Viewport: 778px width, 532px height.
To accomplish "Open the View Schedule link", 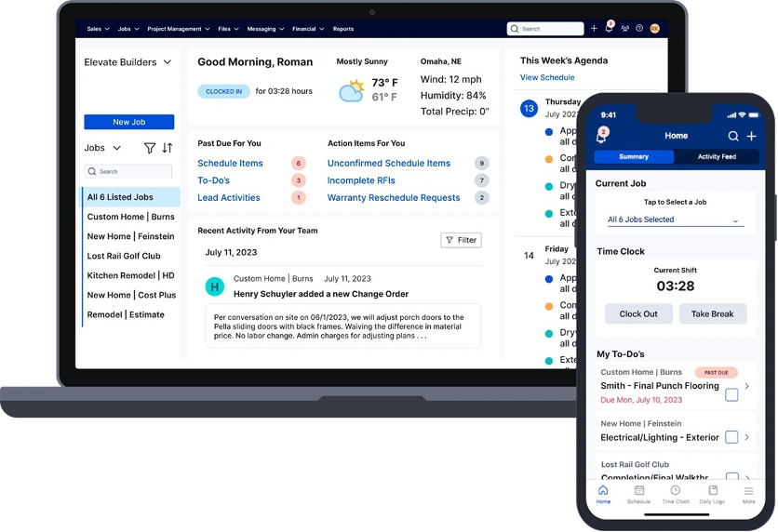I will tap(547, 78).
